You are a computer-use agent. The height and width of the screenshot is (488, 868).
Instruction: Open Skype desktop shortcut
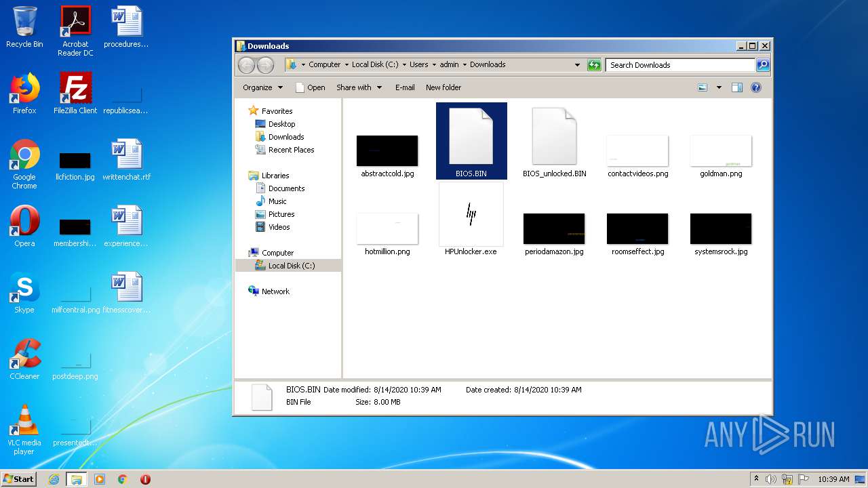(24, 293)
